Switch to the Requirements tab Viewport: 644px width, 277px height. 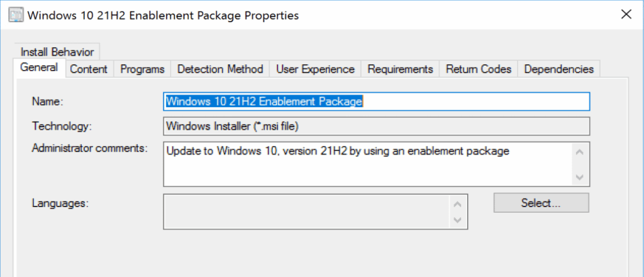400,69
